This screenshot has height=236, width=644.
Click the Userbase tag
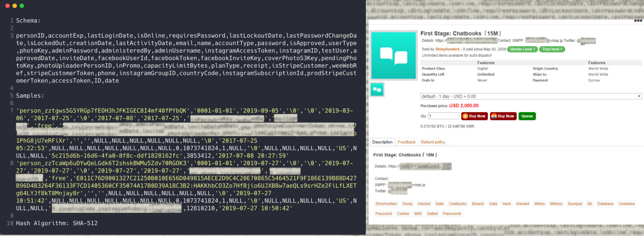coord(626,204)
